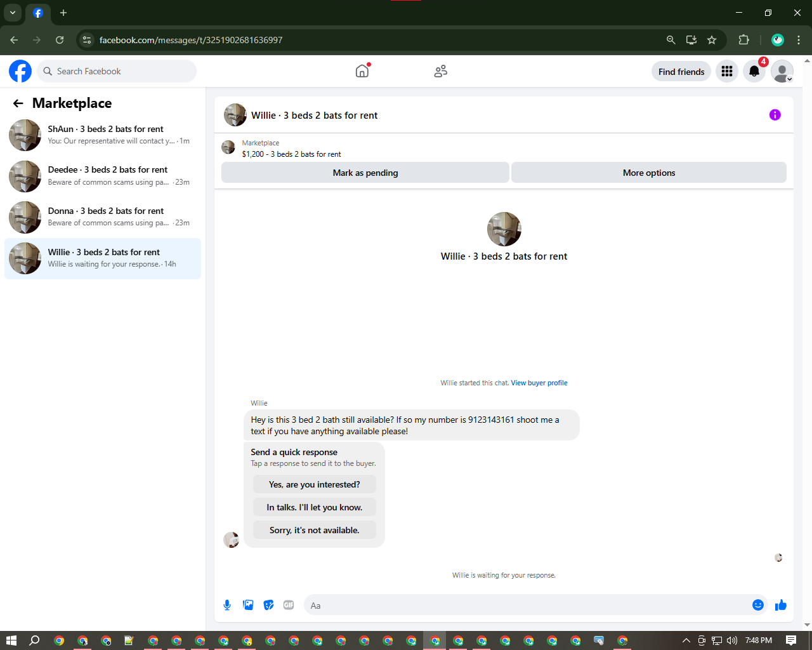
Task: Click Willie's small avatar beside quick responses
Action: [231, 540]
